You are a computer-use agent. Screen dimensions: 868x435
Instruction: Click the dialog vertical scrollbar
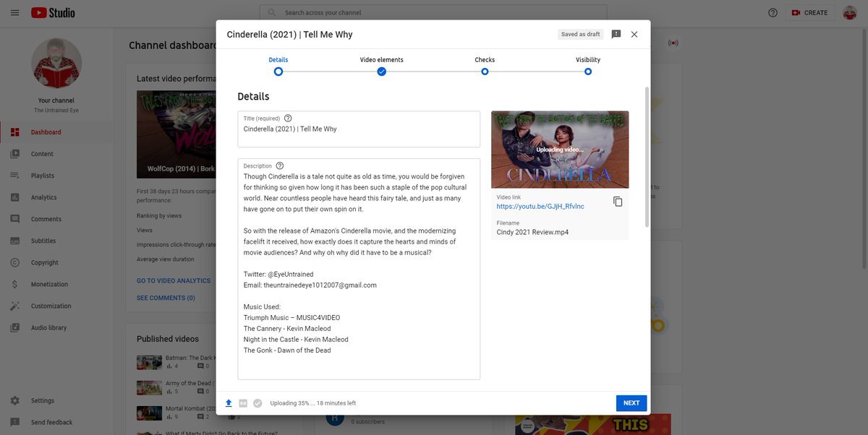click(x=647, y=155)
